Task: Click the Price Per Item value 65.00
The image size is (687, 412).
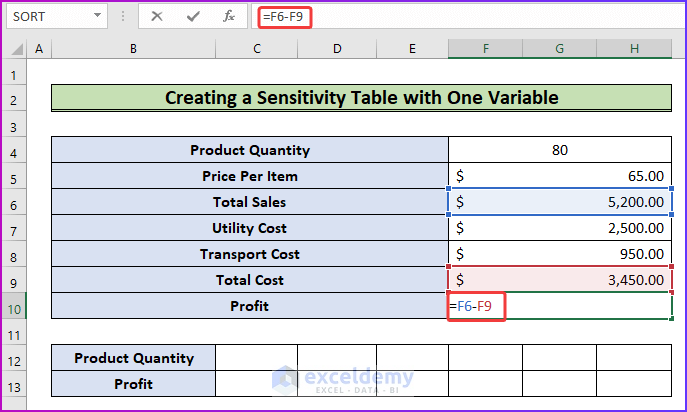Action: (560, 176)
